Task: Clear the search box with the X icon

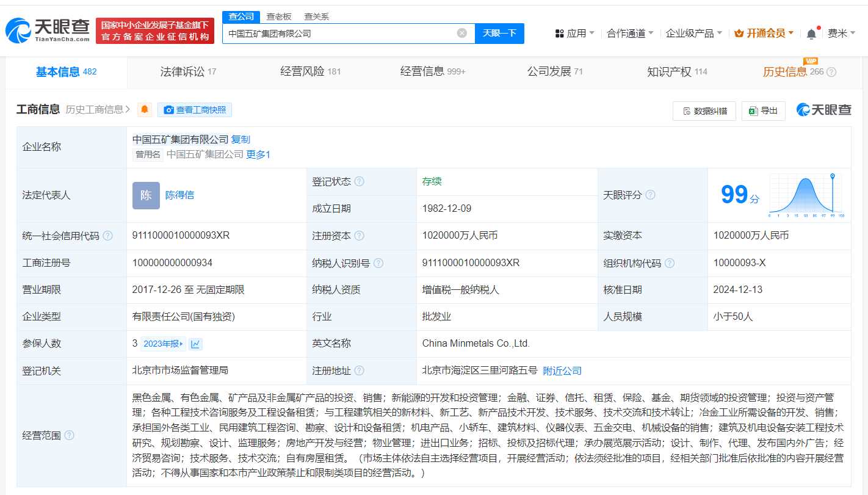Action: click(x=462, y=33)
